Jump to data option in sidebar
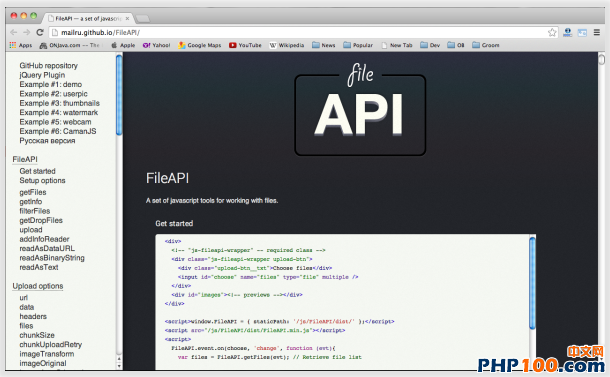The image size is (610, 377). [26, 307]
